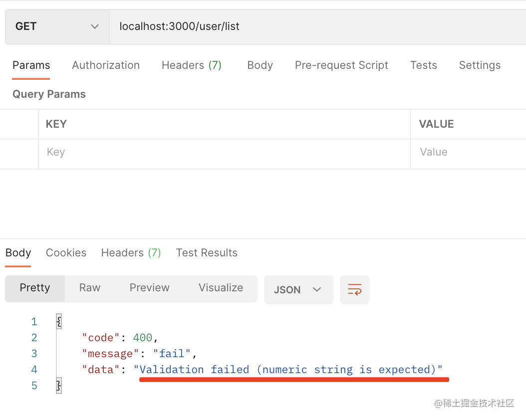The width and height of the screenshot is (526, 420).
Task: Switch to the Tests tab
Action: point(423,65)
